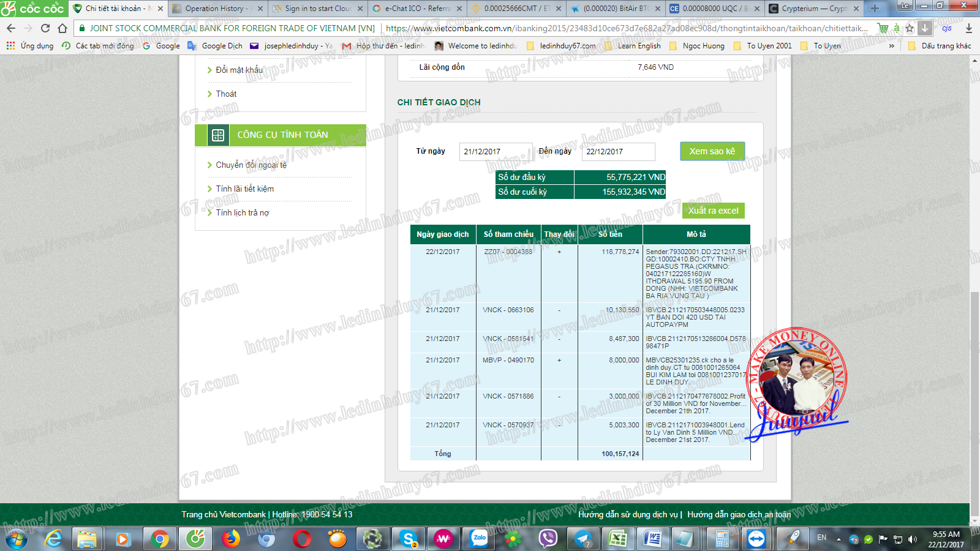Screen dimensions: 980x551
Task: Switch to the Crypterium tab
Action: click(x=815, y=9)
